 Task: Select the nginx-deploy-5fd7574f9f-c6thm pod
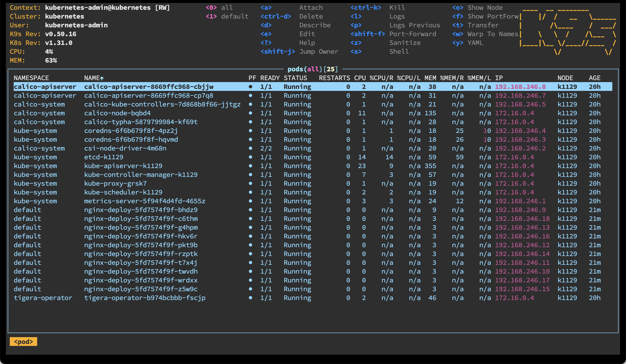[x=141, y=219]
